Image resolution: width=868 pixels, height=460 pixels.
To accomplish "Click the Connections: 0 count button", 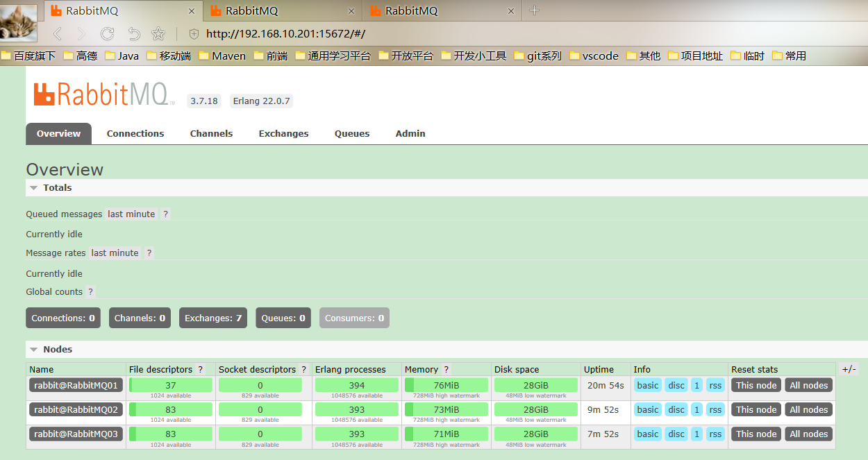I will coord(63,318).
